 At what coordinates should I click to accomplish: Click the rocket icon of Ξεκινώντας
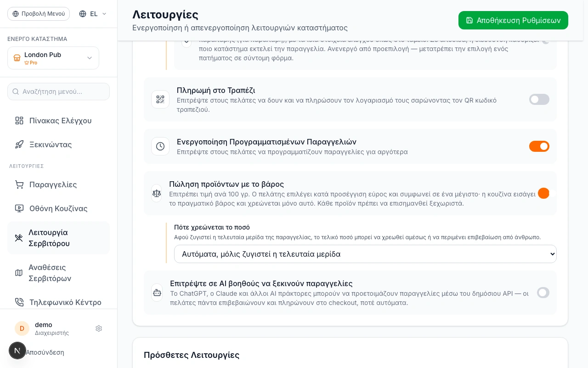pos(19,144)
